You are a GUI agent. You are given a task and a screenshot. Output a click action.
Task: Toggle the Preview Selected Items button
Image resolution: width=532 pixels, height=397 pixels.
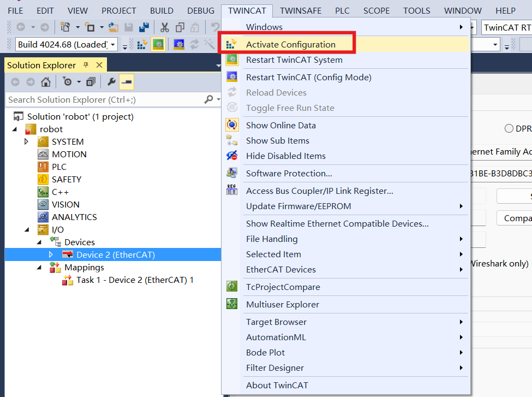(x=127, y=82)
